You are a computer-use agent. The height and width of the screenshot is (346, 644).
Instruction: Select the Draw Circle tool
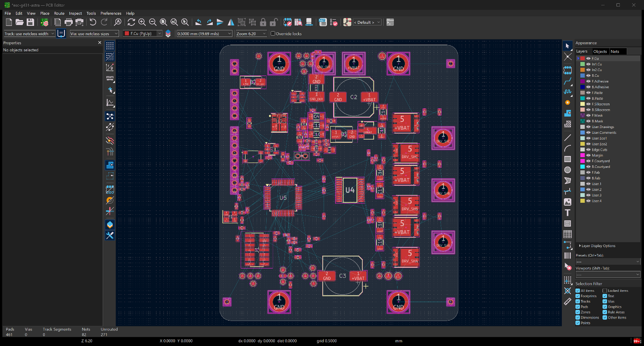coord(568,170)
